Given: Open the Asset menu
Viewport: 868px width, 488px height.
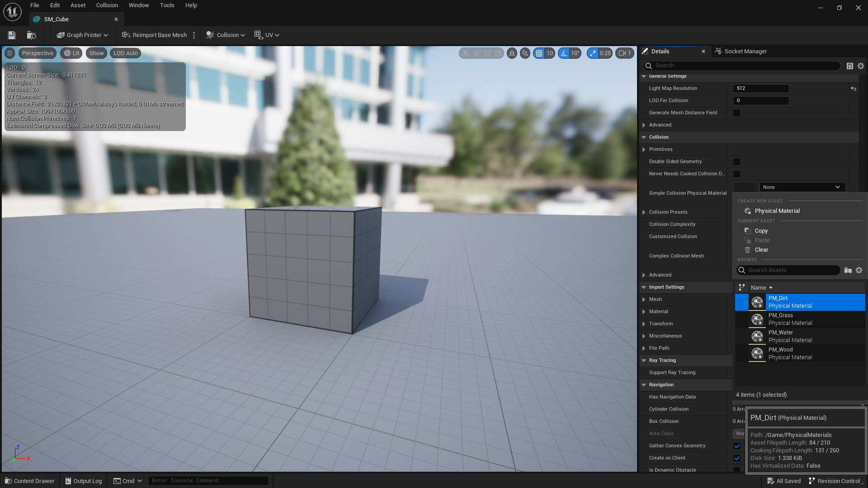Looking at the screenshot, I should point(78,5).
